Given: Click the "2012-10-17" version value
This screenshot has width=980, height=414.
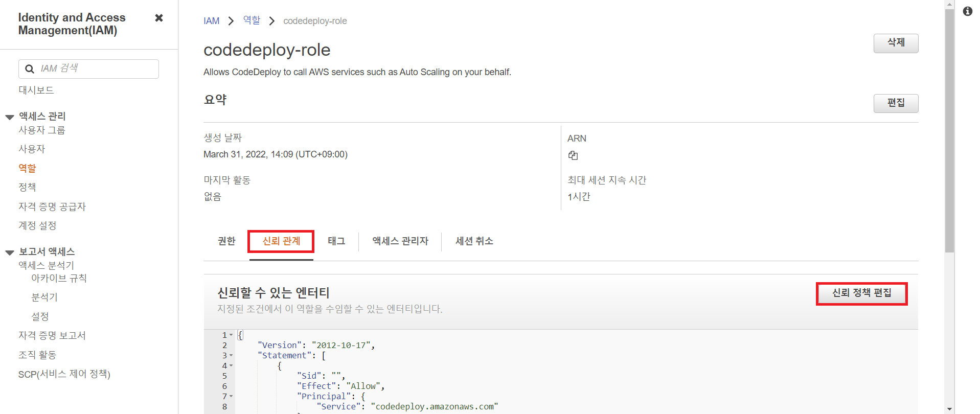Looking at the screenshot, I should [x=341, y=346].
